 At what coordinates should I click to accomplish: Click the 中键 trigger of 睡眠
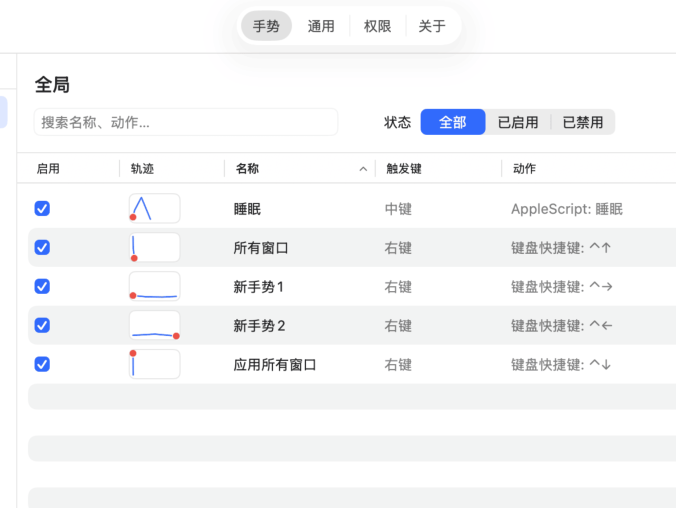[x=398, y=209]
